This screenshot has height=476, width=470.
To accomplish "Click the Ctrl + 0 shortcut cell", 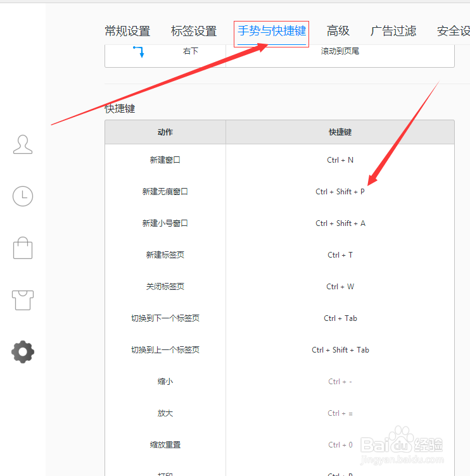I will point(340,445).
